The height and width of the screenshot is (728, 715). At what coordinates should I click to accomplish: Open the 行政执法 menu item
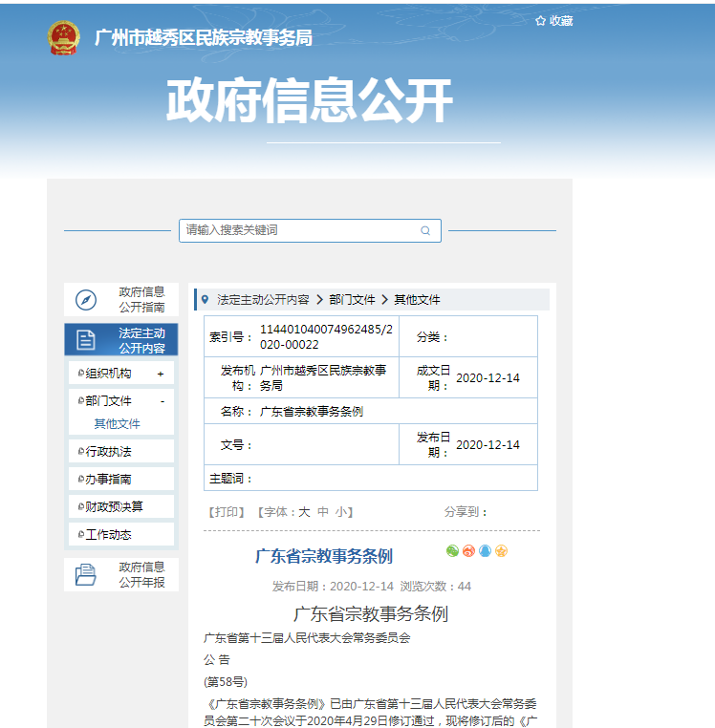tap(109, 452)
